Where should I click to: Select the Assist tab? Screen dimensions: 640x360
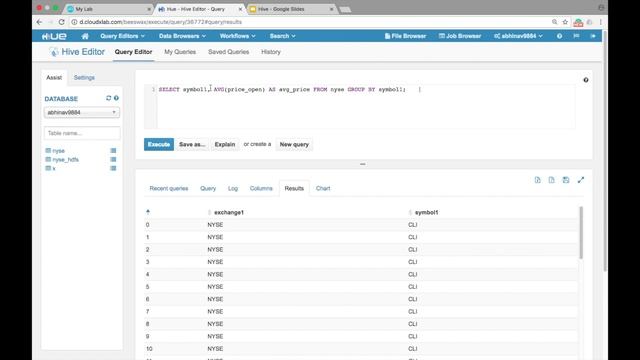pos(54,78)
